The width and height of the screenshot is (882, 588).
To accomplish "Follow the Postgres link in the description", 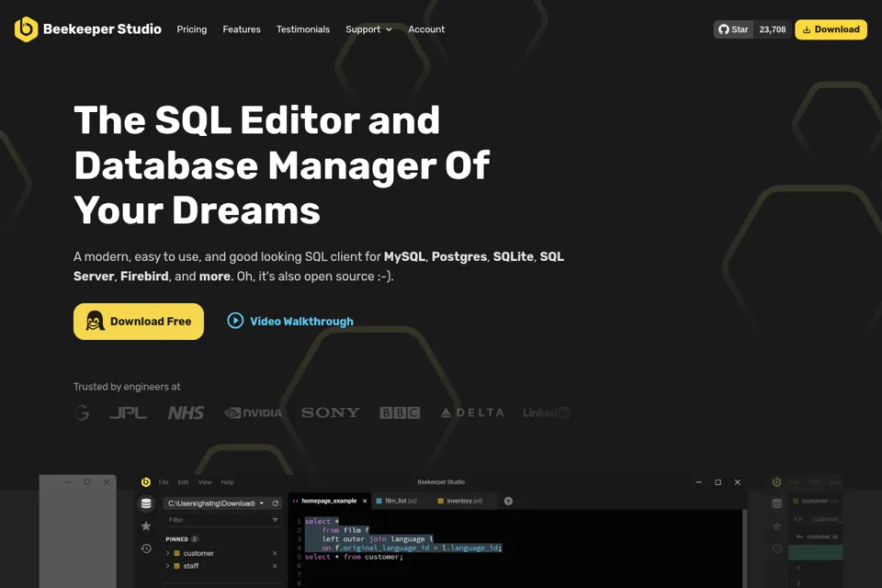I will click(459, 256).
